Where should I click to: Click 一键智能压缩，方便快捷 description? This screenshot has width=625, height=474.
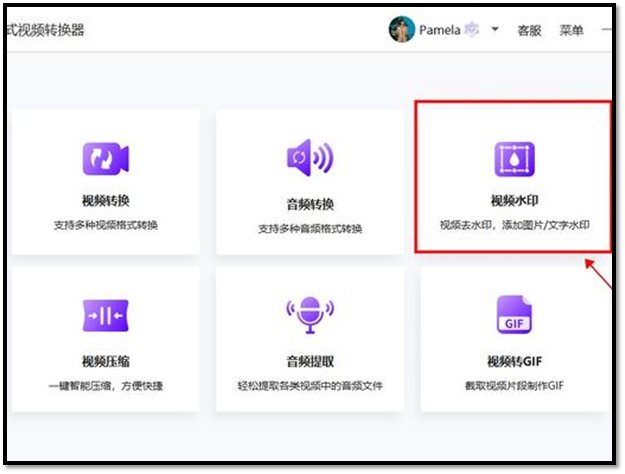(x=106, y=386)
